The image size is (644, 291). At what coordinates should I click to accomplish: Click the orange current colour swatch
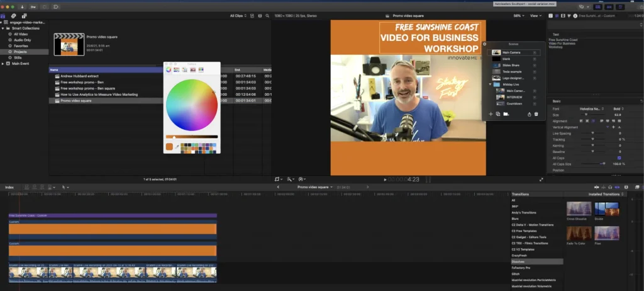tap(169, 147)
